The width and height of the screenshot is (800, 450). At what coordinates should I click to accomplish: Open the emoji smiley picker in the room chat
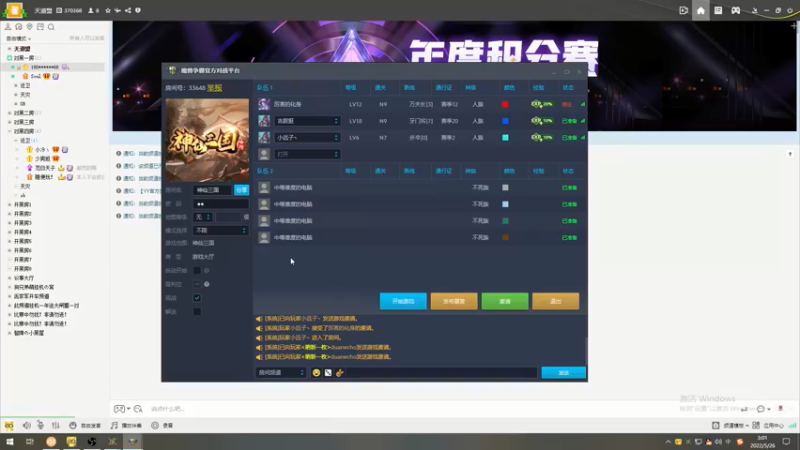click(x=316, y=373)
